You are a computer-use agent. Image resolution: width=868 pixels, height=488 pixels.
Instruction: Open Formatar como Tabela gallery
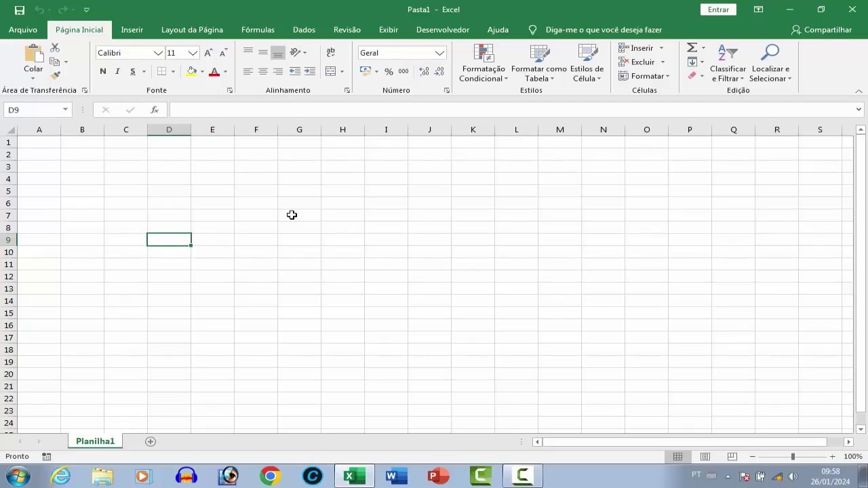(x=539, y=64)
